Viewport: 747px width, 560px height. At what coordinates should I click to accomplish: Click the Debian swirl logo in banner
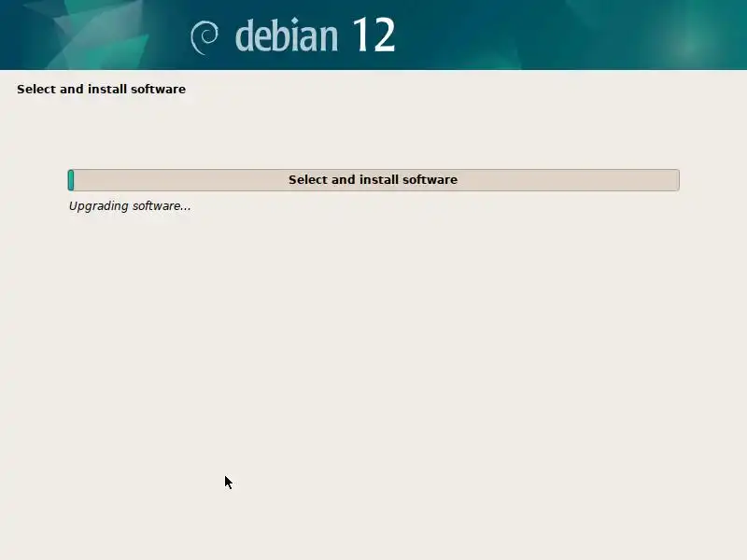tap(204, 37)
